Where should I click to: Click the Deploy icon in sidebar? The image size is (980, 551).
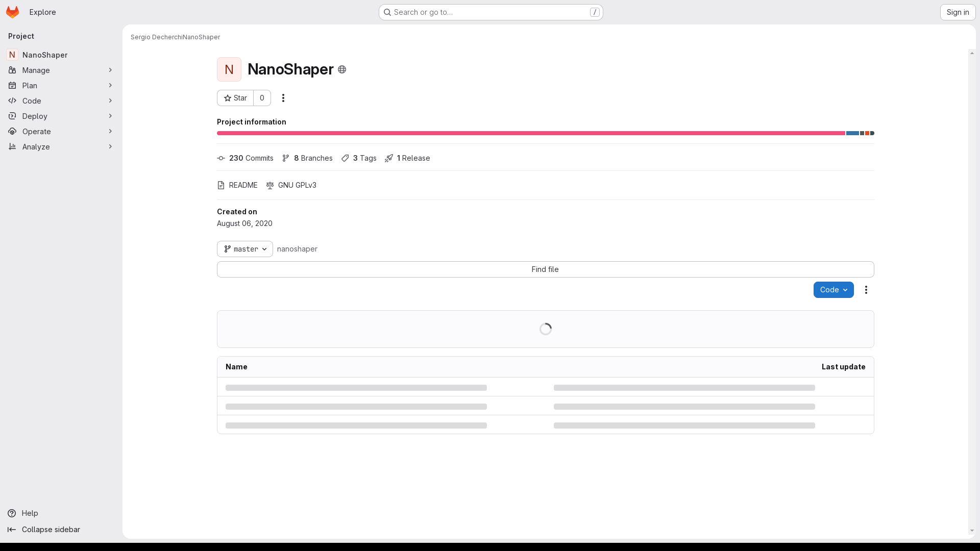click(x=12, y=116)
